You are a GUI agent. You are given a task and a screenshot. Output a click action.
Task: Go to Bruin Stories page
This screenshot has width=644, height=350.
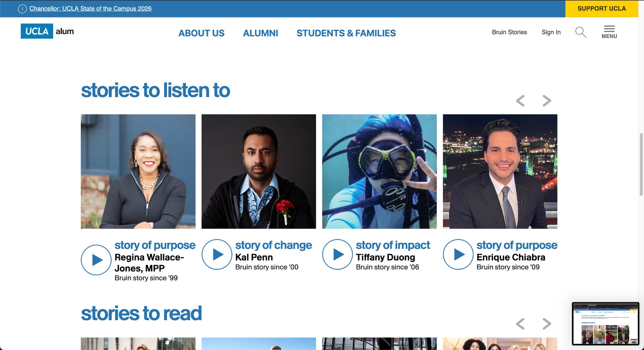[509, 32]
